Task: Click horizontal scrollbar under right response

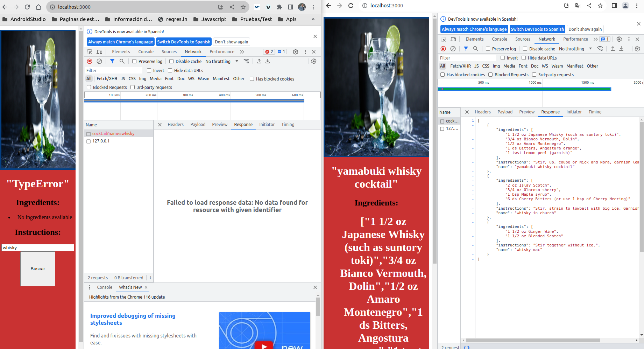Action: [533, 340]
